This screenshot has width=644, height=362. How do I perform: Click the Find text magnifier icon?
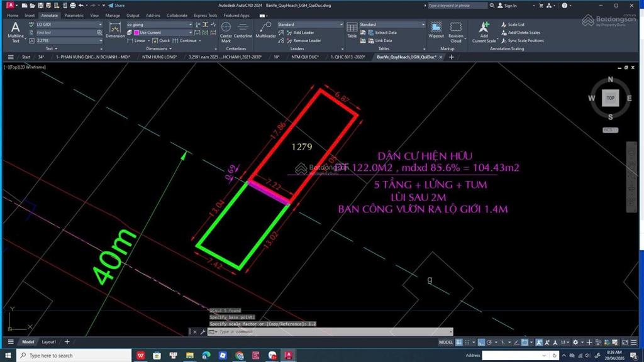(99, 33)
